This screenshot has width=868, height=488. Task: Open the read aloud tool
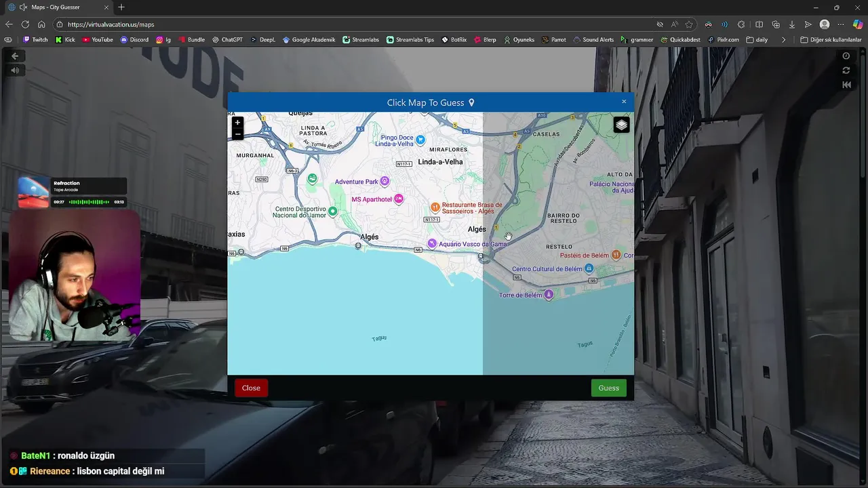675,24
